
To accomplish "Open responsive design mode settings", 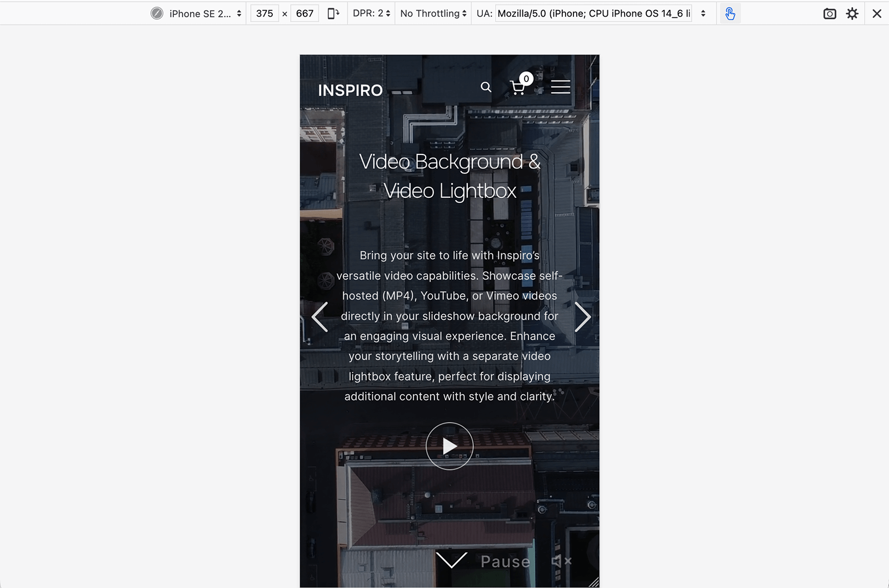I will pos(852,13).
